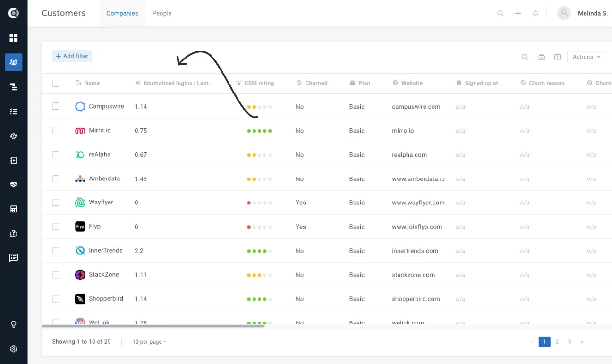Click the app logo in the sidebar
Screen dimensions: 612x364
(x=14, y=13)
